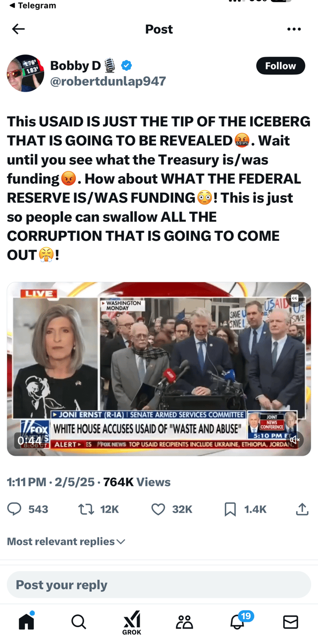Viewport: 318px width, 644px height.
Task: Bookmark this post
Action: pos(230,509)
